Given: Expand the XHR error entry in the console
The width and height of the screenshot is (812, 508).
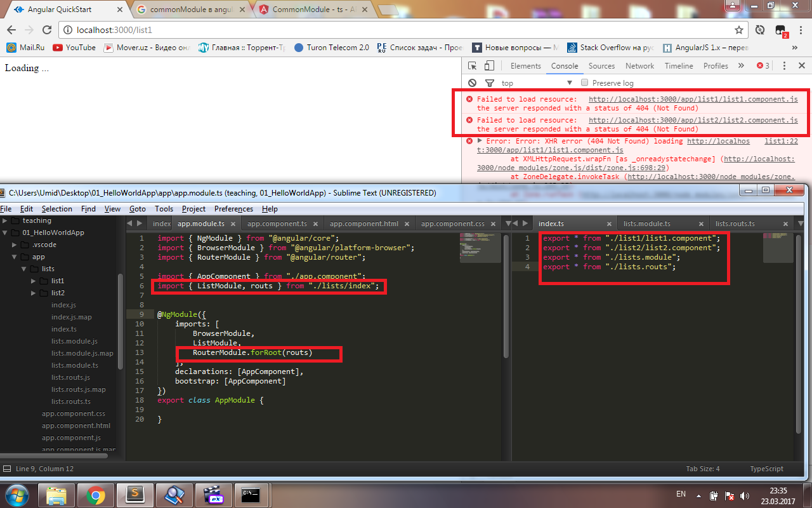Looking at the screenshot, I should (x=480, y=141).
